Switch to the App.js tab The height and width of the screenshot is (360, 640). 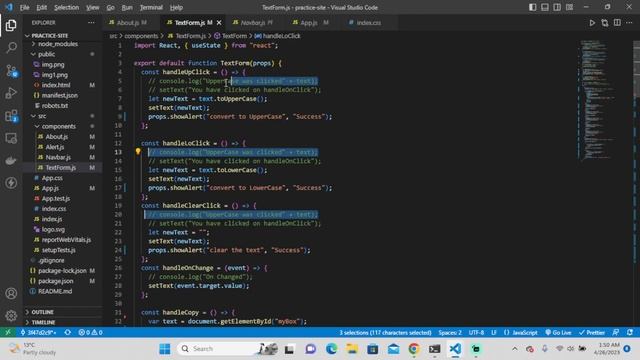309,23
